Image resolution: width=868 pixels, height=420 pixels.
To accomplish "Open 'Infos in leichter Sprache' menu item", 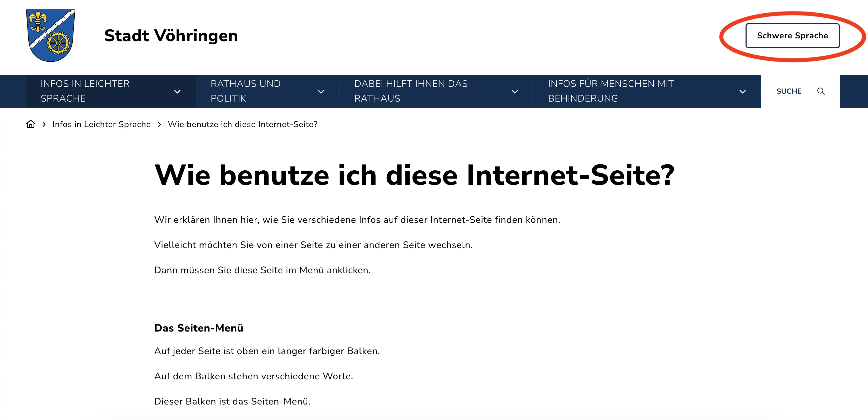I will (85, 91).
